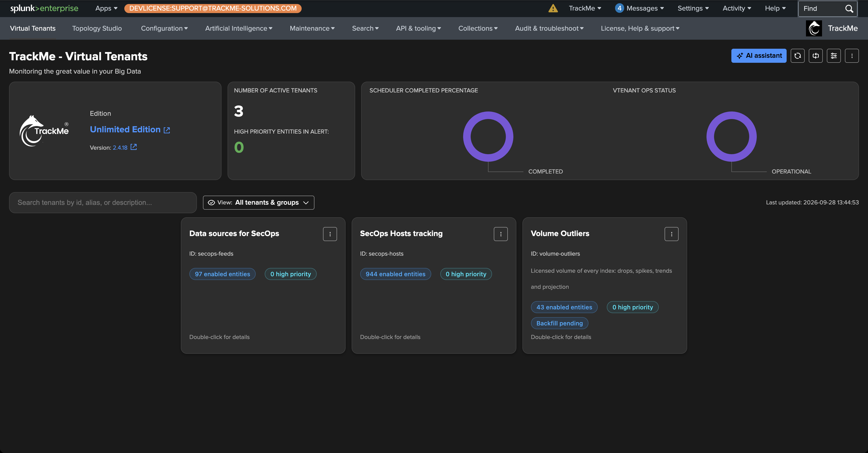Click the Scheduler completed percentage donut chart
This screenshot has width=868, height=453.
pos(488,136)
